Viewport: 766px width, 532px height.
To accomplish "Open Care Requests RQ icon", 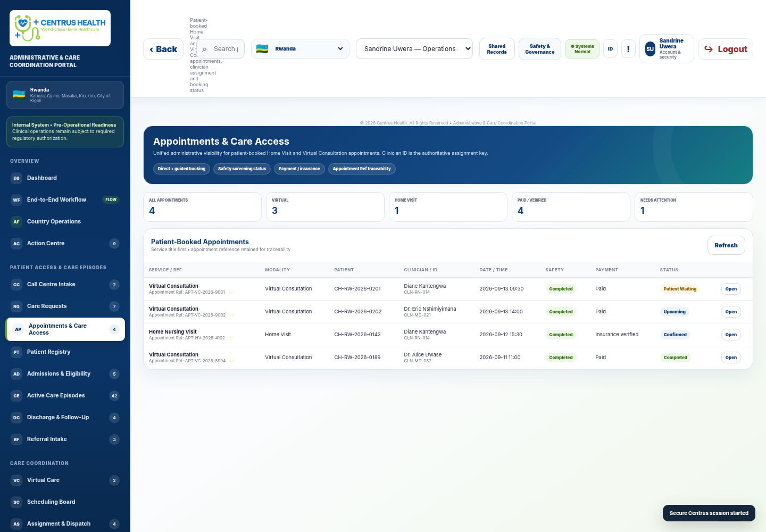I will coord(16,306).
